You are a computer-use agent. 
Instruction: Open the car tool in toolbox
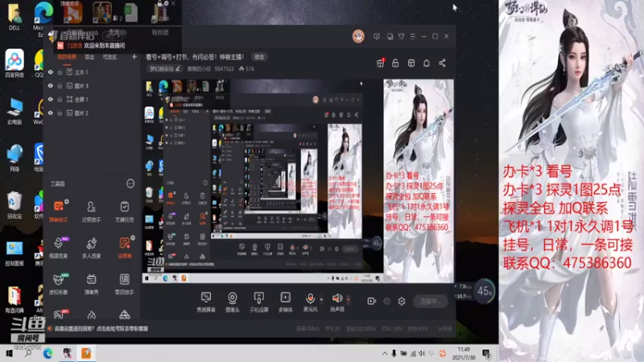click(x=125, y=315)
